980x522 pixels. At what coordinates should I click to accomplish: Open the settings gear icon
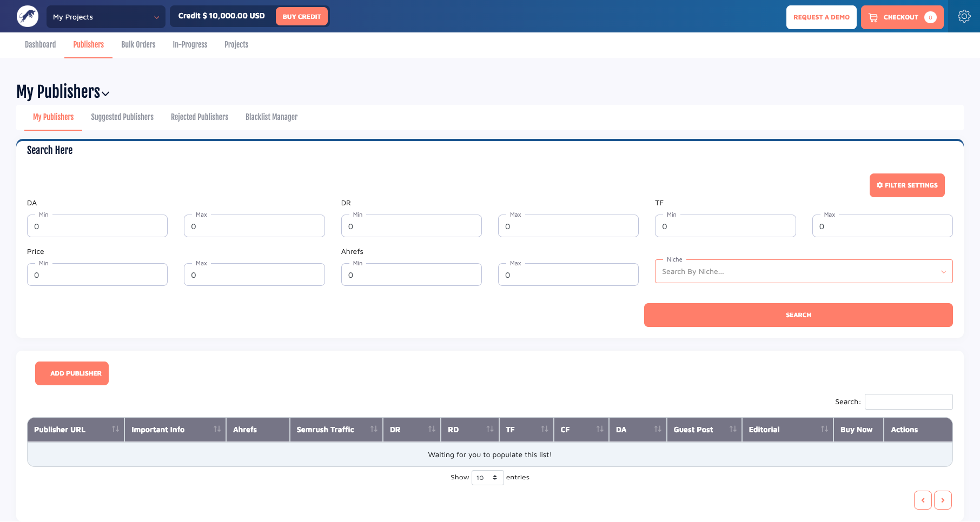point(964,16)
